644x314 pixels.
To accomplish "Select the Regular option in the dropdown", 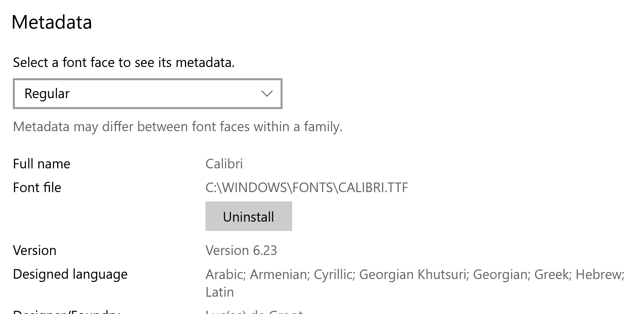I will click(x=47, y=94).
